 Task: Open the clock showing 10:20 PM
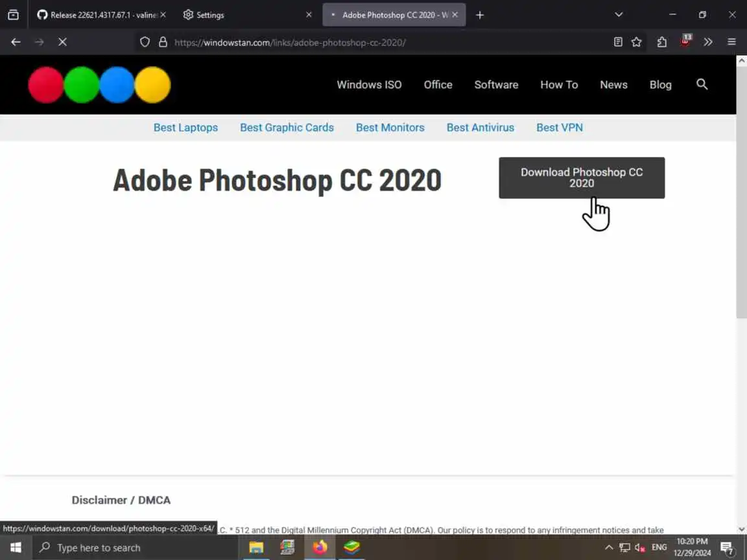point(692,548)
